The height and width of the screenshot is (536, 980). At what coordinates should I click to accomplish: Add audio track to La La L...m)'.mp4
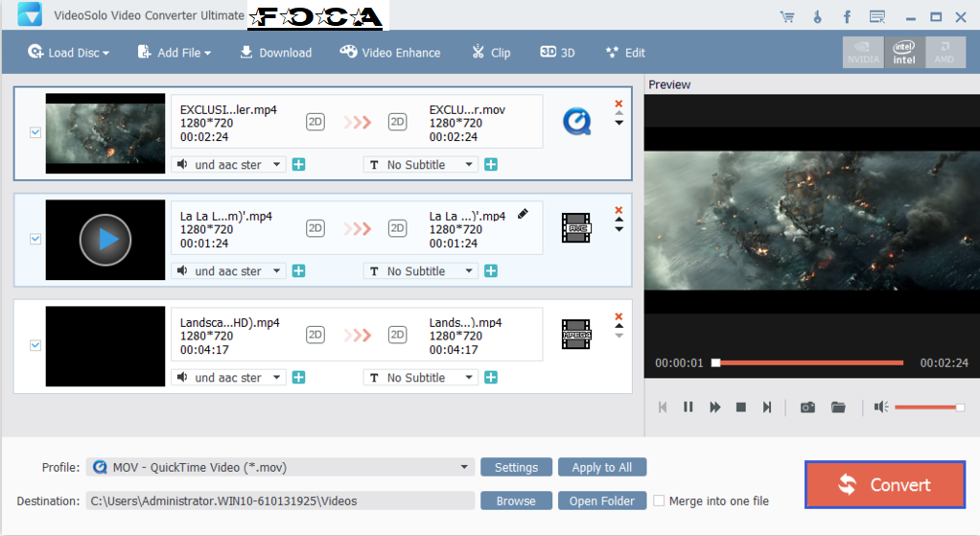click(x=299, y=271)
